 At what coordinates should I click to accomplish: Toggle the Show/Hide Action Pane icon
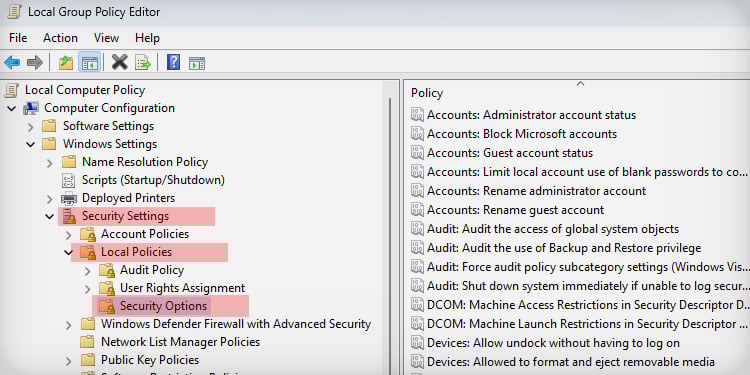point(197,63)
